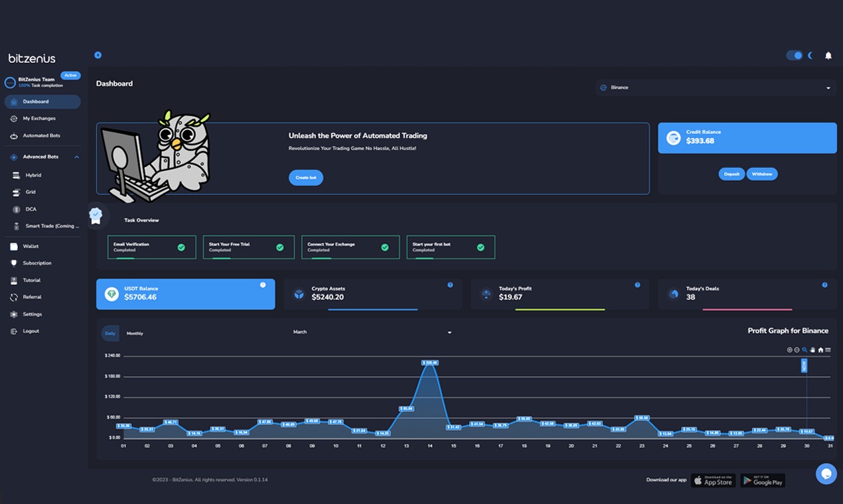843x504 pixels.
Task: Click the Deposit button
Action: 731,174
